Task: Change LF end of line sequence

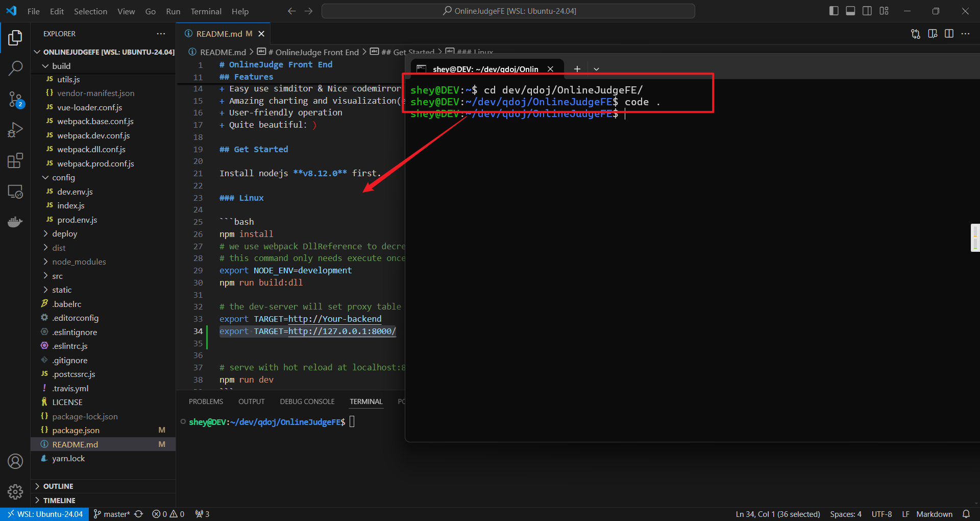Action: click(x=905, y=514)
